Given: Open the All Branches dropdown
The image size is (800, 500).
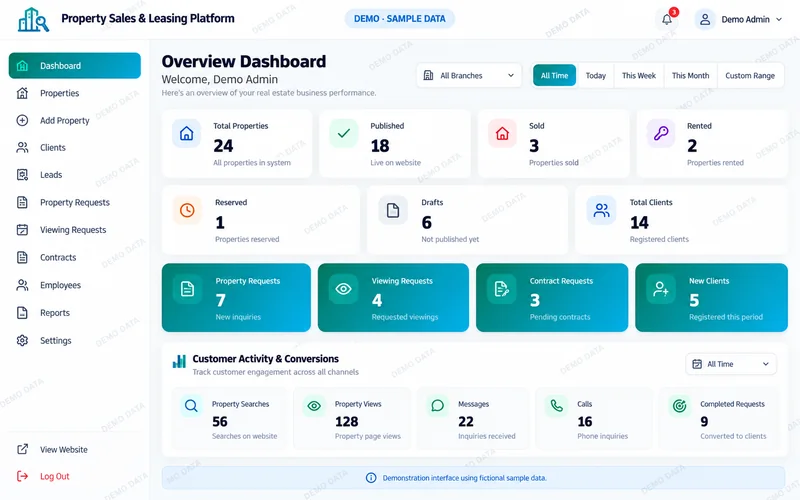Looking at the screenshot, I should pyautogui.click(x=469, y=76).
